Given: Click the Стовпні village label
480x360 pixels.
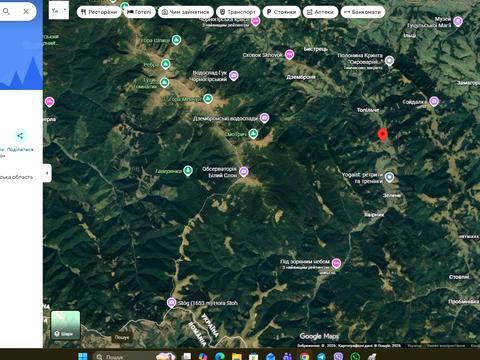Looking at the screenshot, I should (x=459, y=277).
